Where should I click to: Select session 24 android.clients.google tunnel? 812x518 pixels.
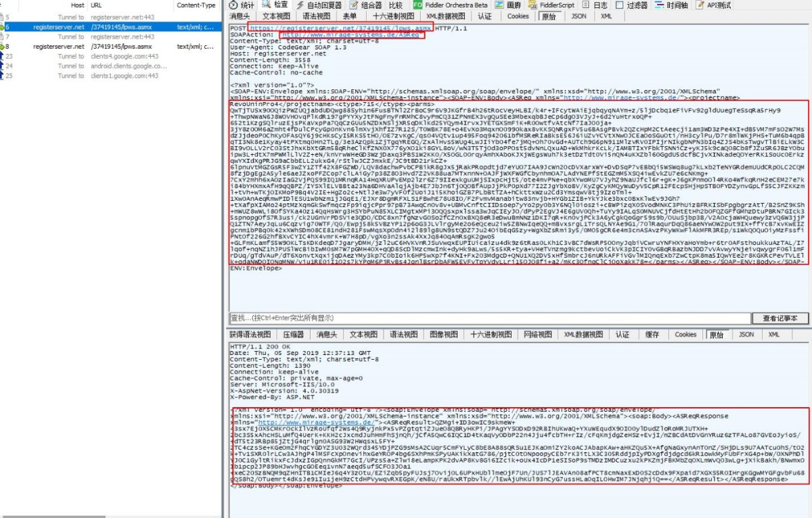click(111, 66)
